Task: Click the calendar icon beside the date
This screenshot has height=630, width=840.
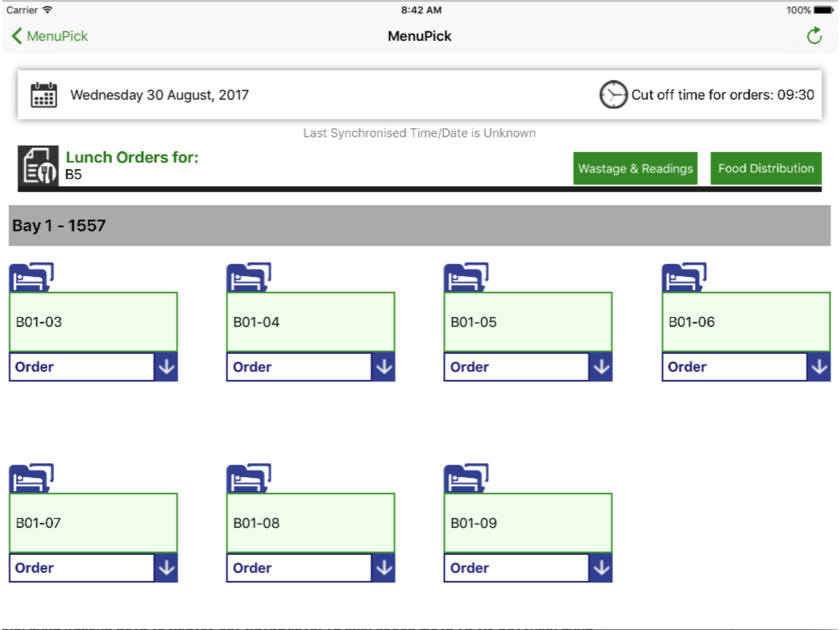Action: [x=44, y=95]
